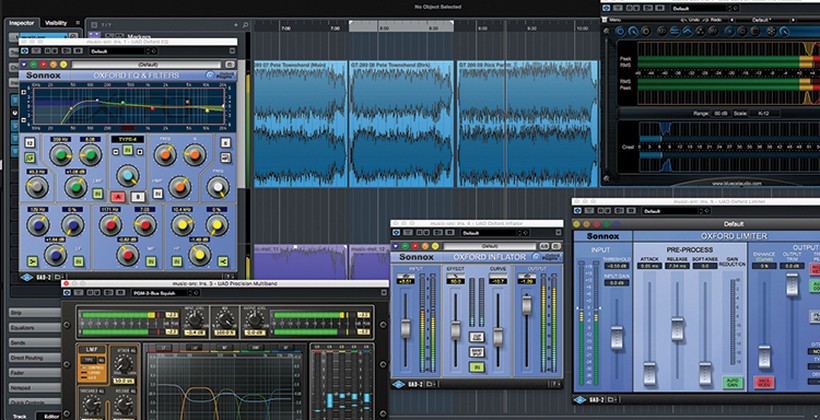Screen dimensions: 820x420
Task: Click the red dot in the Oxford EQ toolbar
Action: click(43, 64)
